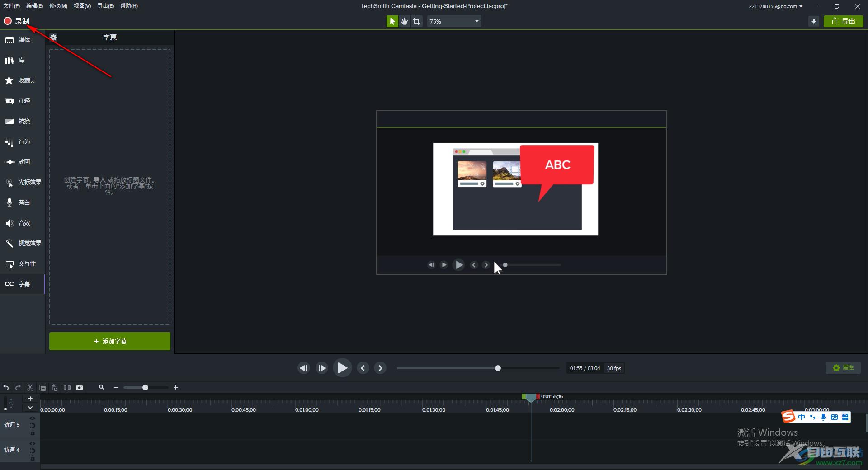Open the 导出(E) menu in menu bar
Screen dimensions: 868x470
tap(105, 6)
